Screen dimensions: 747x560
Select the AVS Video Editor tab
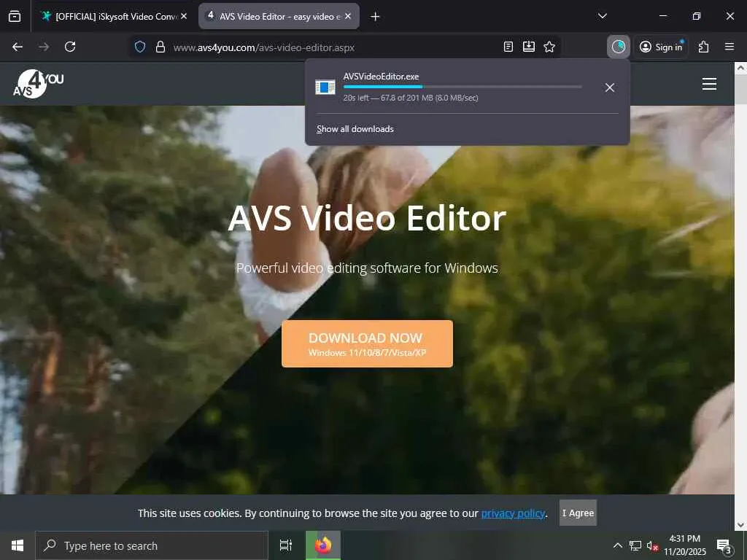tap(279, 16)
